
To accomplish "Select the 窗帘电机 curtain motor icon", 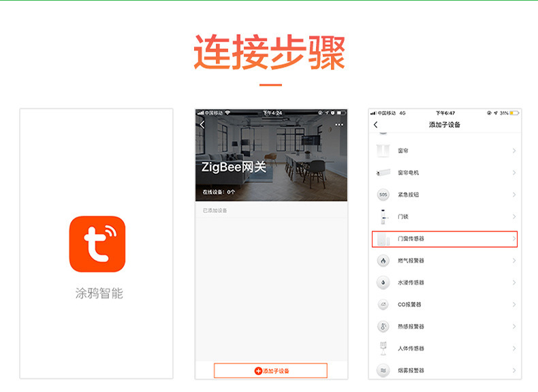I will [x=383, y=173].
